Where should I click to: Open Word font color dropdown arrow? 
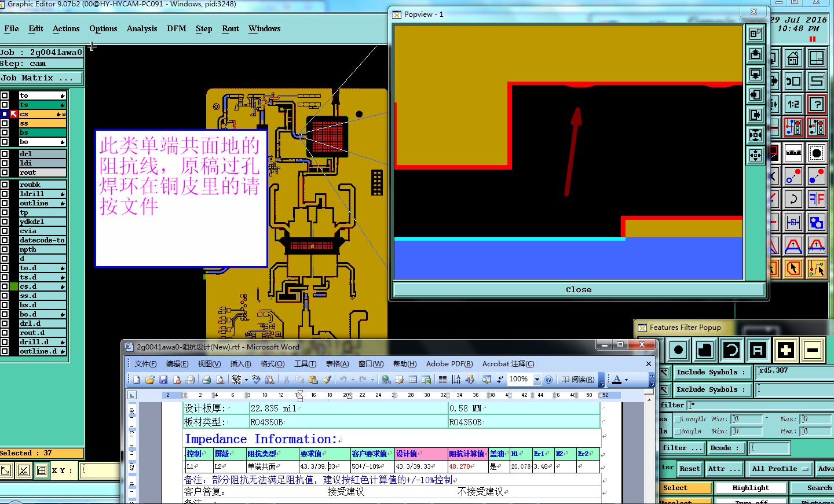coord(626,380)
